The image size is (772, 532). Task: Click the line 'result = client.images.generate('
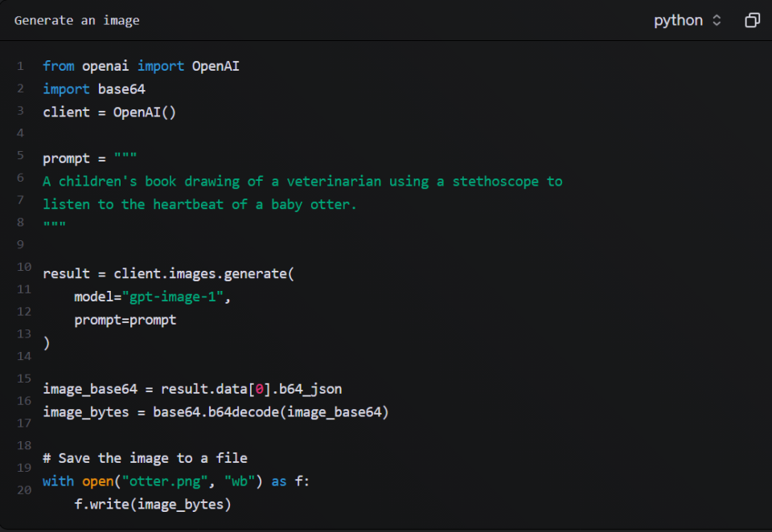click(168, 273)
